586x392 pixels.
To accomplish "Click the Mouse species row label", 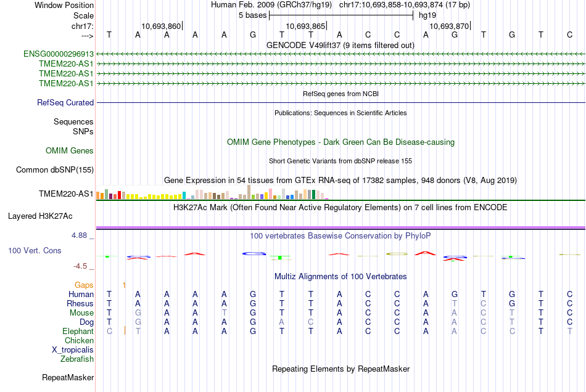I will pos(81,313).
